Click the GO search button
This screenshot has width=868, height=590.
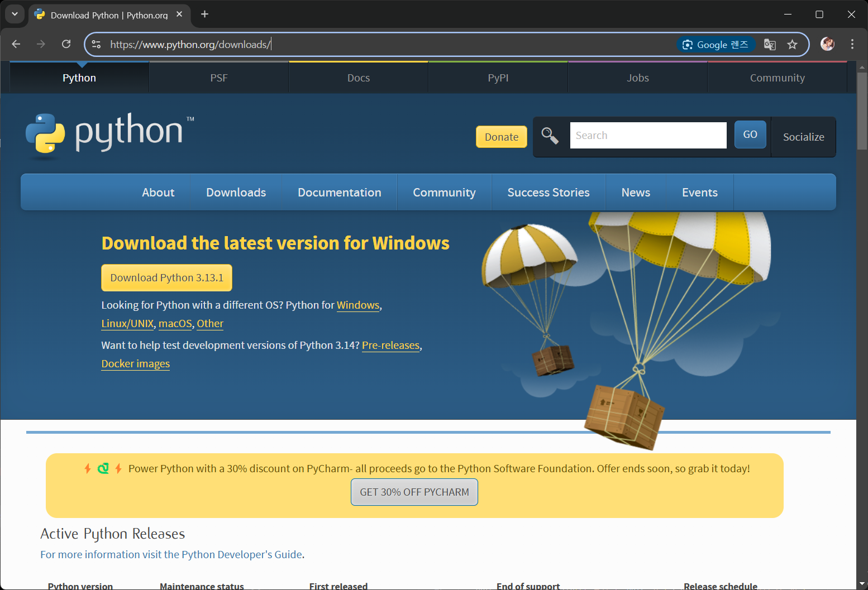[x=750, y=135]
